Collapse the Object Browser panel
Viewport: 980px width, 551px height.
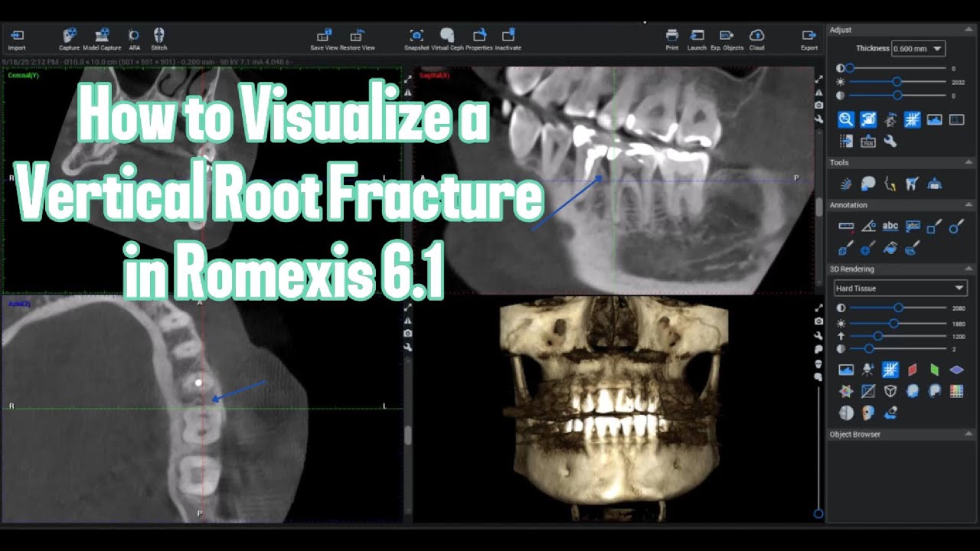point(969,434)
